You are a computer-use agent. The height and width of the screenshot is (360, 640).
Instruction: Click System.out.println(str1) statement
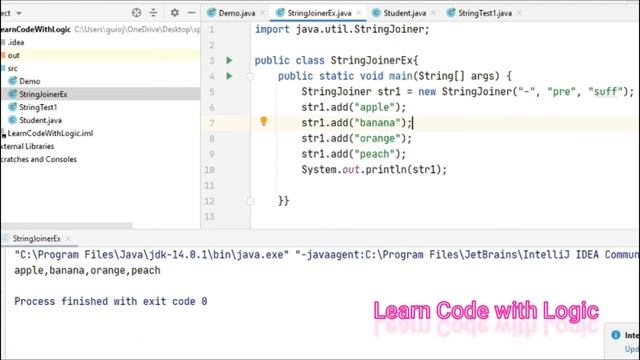pyautogui.click(x=374, y=169)
